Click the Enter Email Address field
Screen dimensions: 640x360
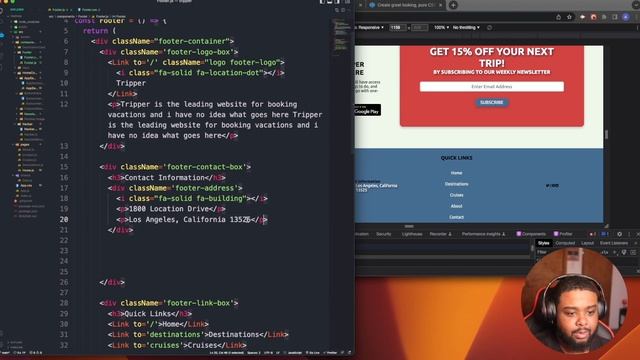pos(492,87)
